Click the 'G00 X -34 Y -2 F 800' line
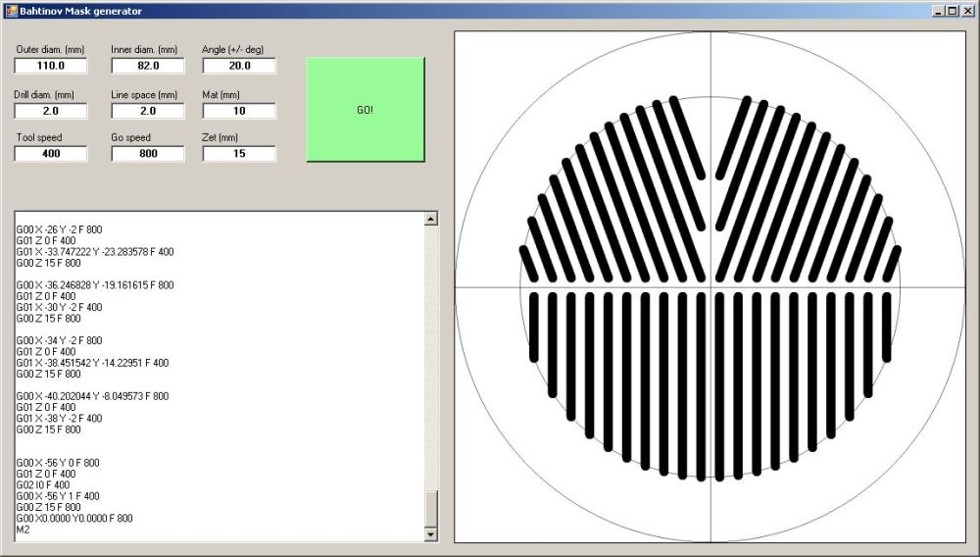The height and width of the screenshot is (557, 980). click(x=60, y=340)
